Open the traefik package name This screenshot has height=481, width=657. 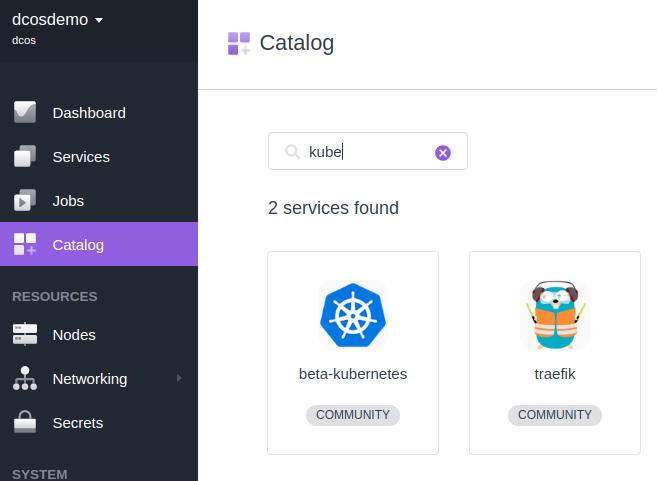tap(555, 374)
